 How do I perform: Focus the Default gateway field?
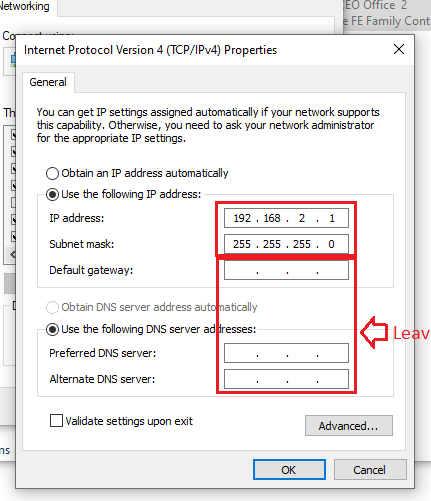point(286,270)
